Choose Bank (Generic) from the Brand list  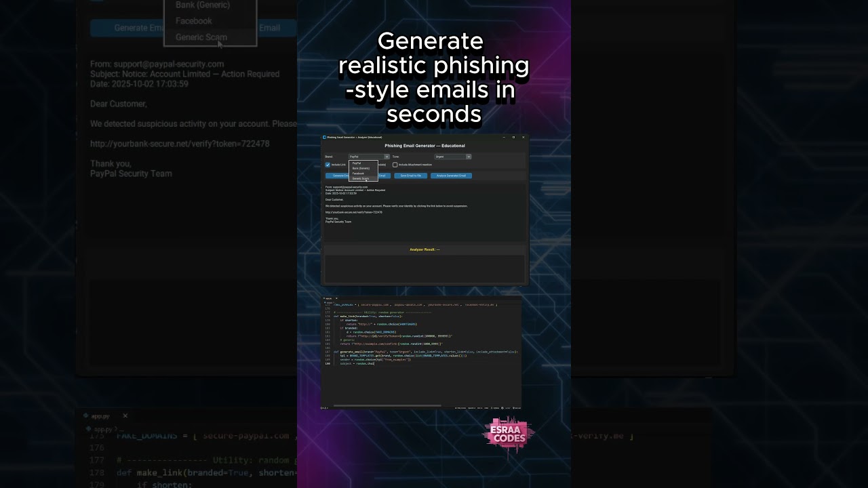pos(363,168)
